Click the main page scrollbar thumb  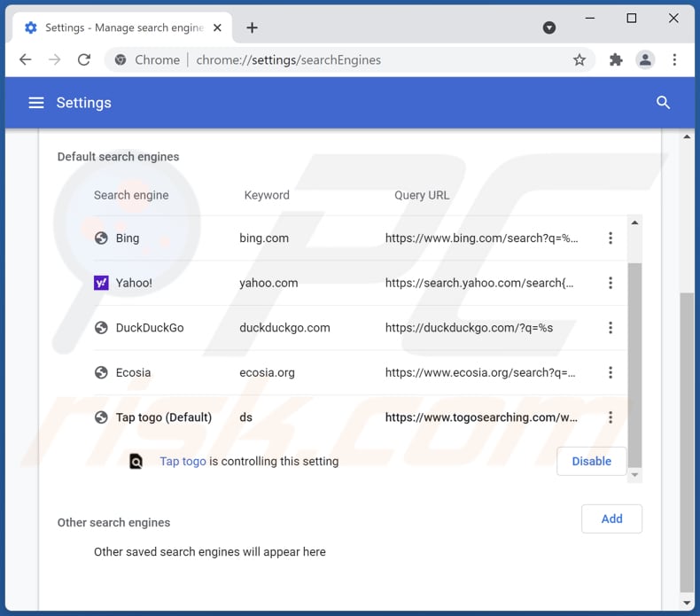[687, 442]
